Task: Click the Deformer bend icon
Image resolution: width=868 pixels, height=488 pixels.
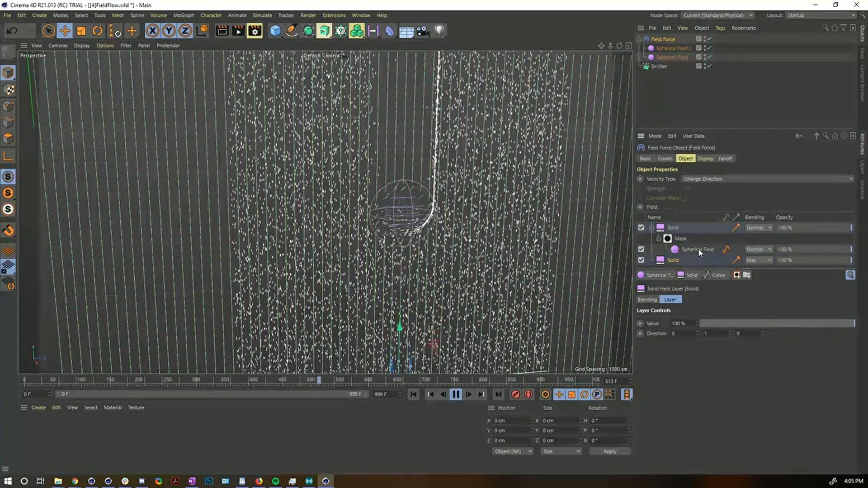Action: pyautogui.click(x=389, y=31)
